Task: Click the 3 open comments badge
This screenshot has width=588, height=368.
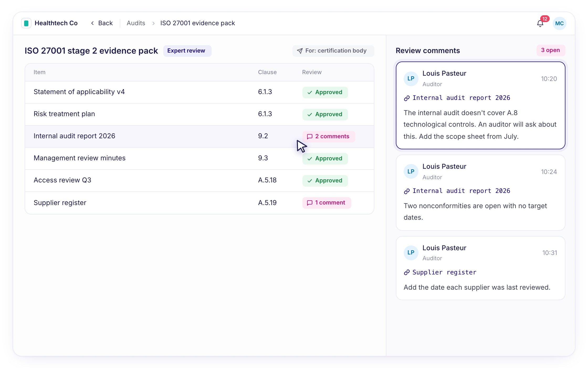Action: 550,50
